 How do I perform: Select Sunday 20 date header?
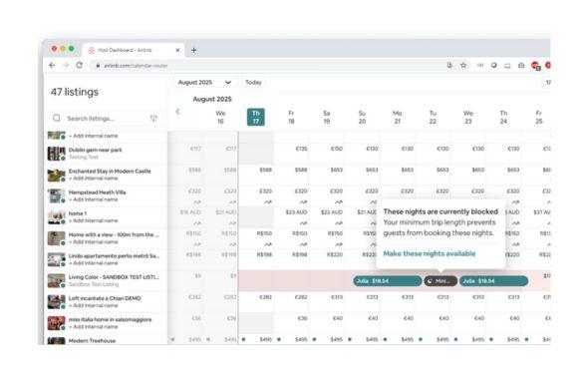362,117
